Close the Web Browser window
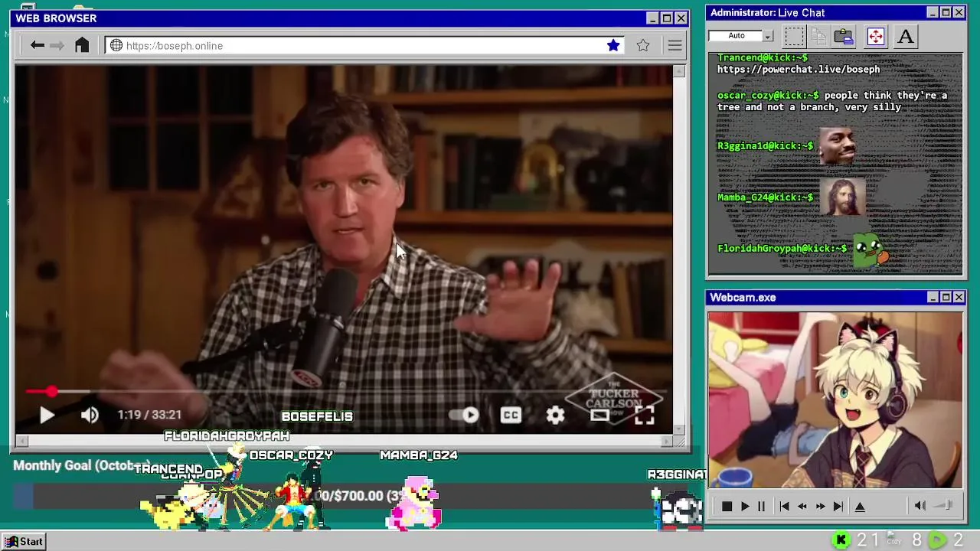Viewport: 980px width, 551px height. (681, 18)
